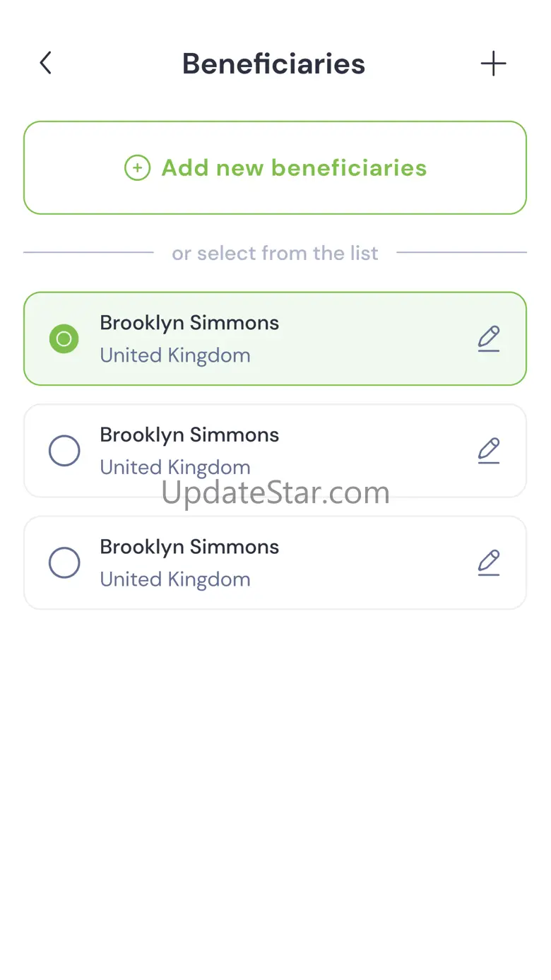Click the pencil icon on the middle beneficiary card
This screenshot has width=551, height=980.
(489, 450)
